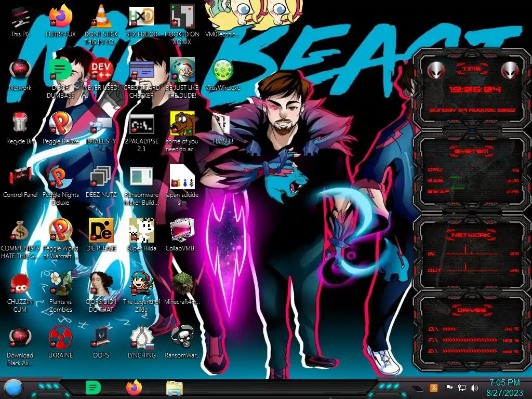Click the left alien head in TIME widget

point(436,70)
